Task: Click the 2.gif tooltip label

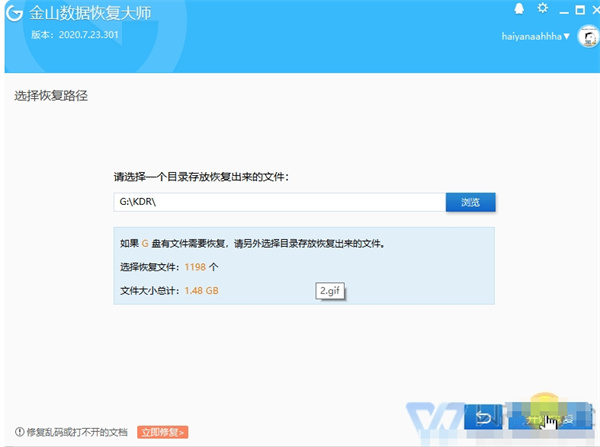Action: [330, 291]
